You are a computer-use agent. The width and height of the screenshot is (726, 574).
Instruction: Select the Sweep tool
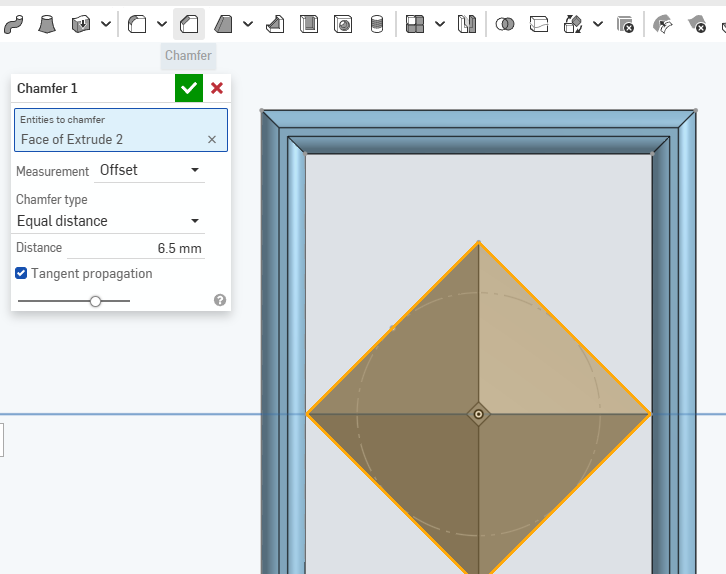(x=13, y=24)
